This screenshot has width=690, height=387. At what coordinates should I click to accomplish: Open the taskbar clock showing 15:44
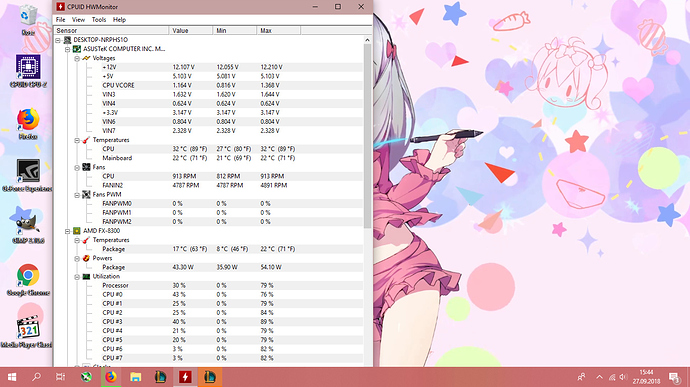point(646,377)
